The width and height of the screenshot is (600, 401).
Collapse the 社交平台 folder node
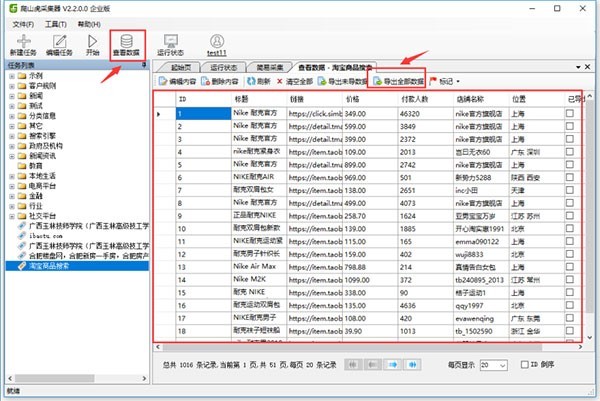pyautogui.click(x=12, y=216)
